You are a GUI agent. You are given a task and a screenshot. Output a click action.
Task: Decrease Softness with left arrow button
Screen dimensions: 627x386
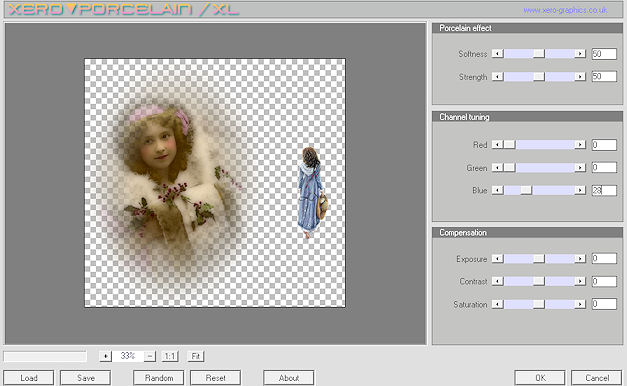[x=497, y=54]
